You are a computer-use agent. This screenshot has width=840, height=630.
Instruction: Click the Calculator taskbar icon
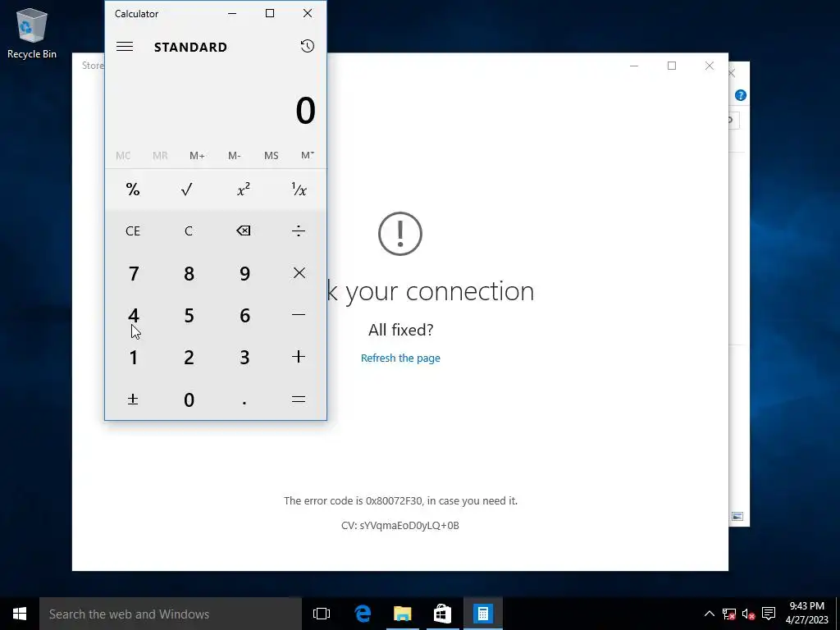pyautogui.click(x=482, y=614)
